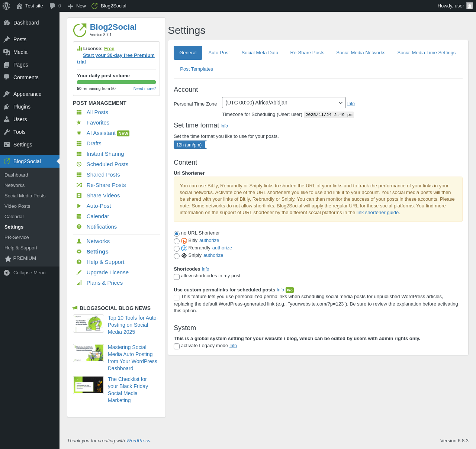Click Info link next to Set time format
This screenshot has height=449, width=476.
pyautogui.click(x=224, y=126)
